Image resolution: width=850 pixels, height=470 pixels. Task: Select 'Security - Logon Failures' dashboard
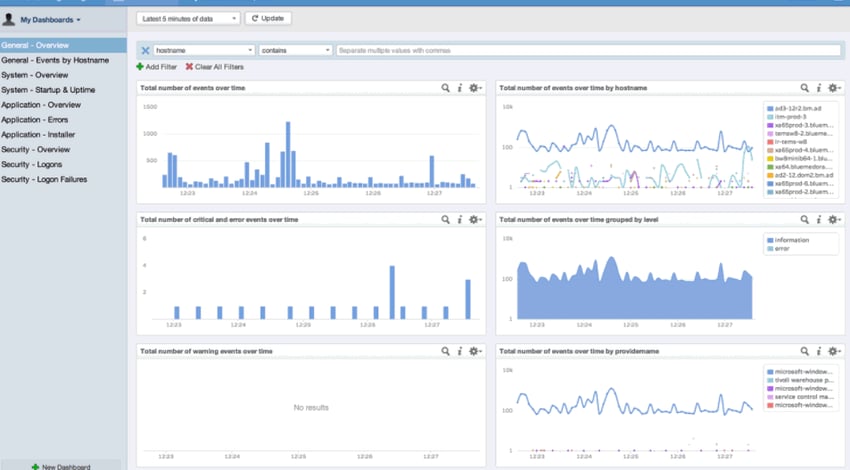tap(44, 179)
